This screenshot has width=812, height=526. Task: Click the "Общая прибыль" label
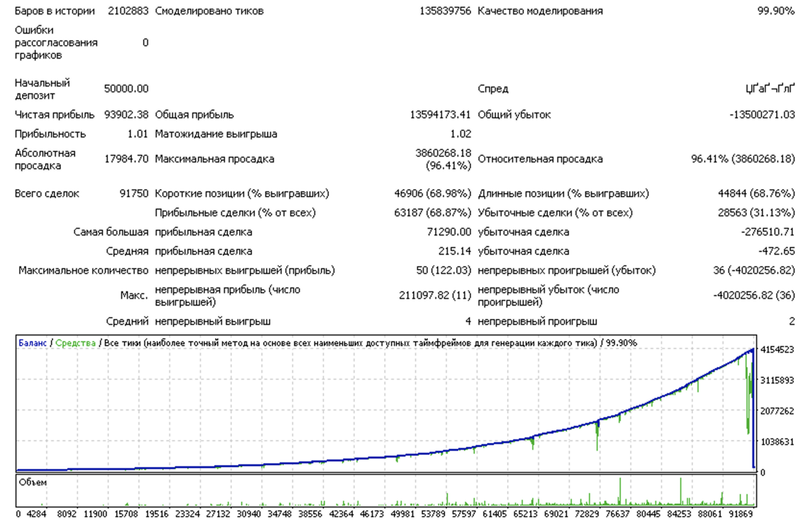click(195, 115)
